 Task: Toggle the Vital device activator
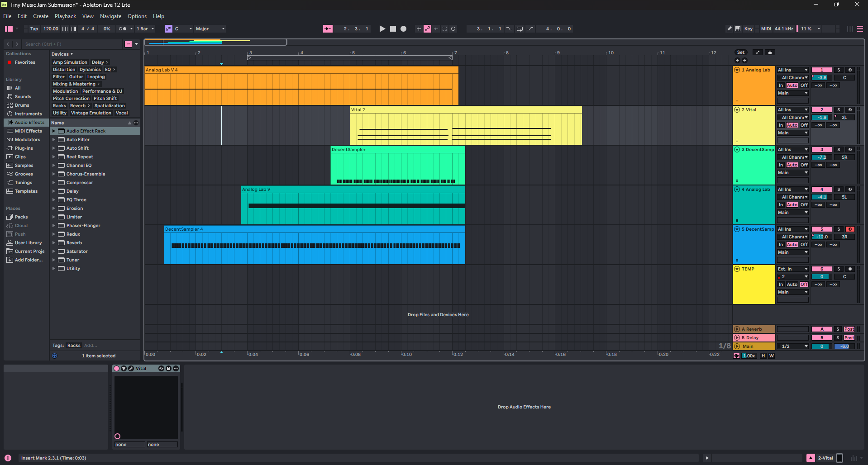pyautogui.click(x=117, y=369)
